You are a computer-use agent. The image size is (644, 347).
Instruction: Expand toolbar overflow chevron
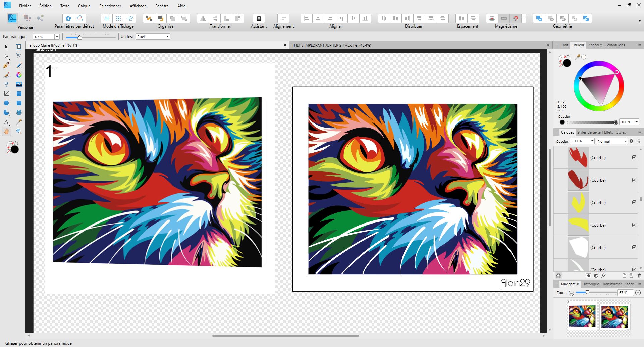point(639,21)
